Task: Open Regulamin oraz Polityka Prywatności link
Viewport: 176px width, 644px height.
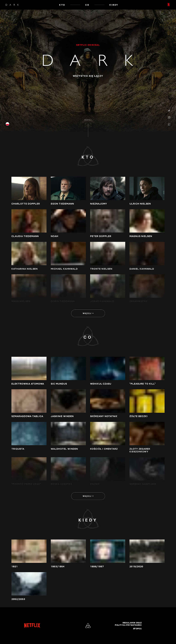Action: coord(128,624)
